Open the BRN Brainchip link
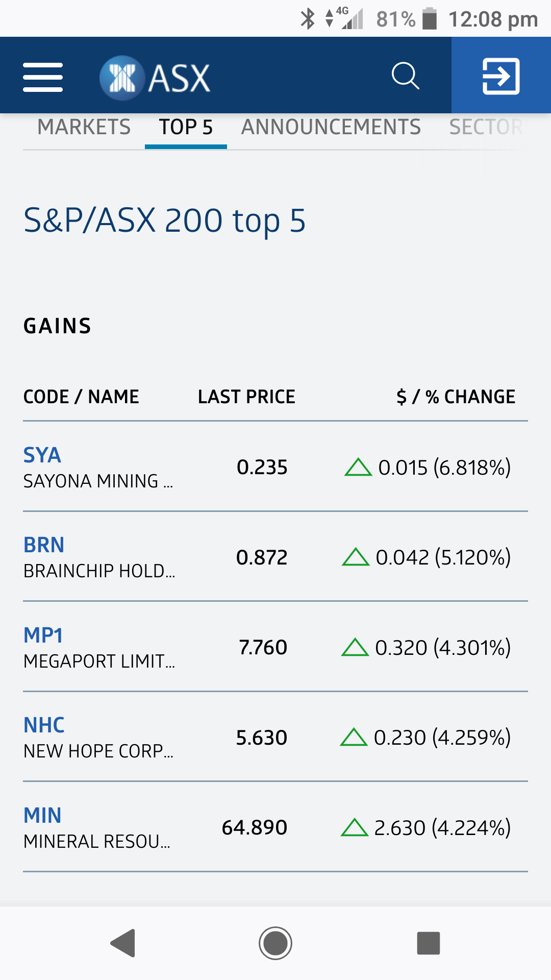This screenshot has width=551, height=980. pyautogui.click(x=44, y=545)
